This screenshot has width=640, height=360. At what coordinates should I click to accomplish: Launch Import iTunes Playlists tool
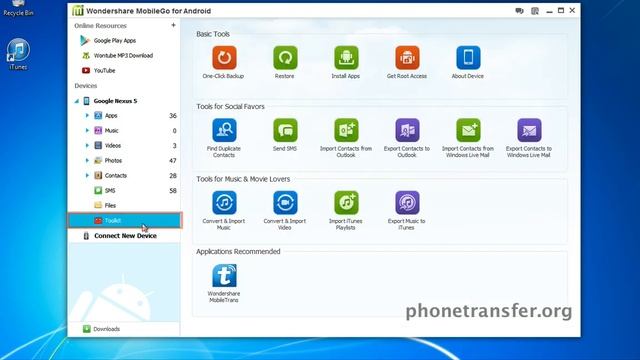click(346, 203)
